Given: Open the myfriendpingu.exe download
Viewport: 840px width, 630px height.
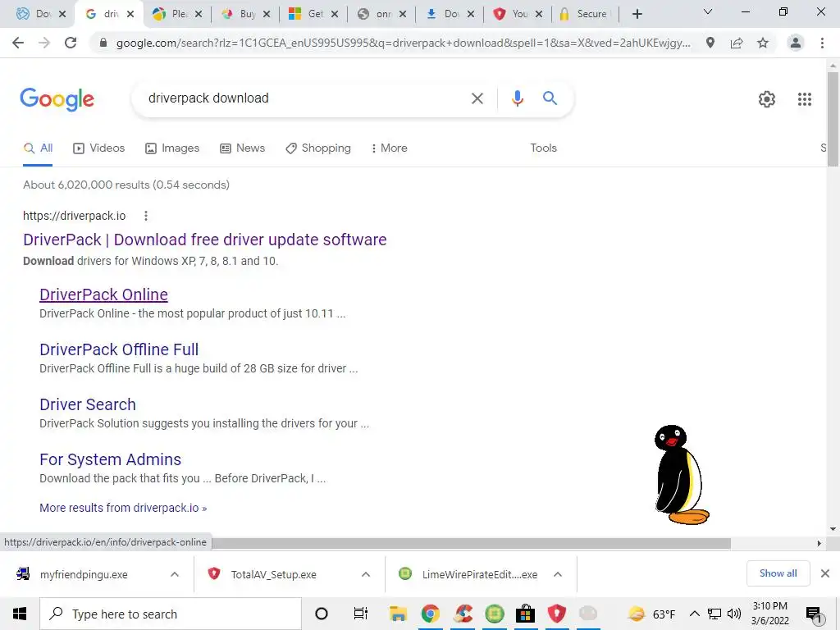Looking at the screenshot, I should [84, 575].
